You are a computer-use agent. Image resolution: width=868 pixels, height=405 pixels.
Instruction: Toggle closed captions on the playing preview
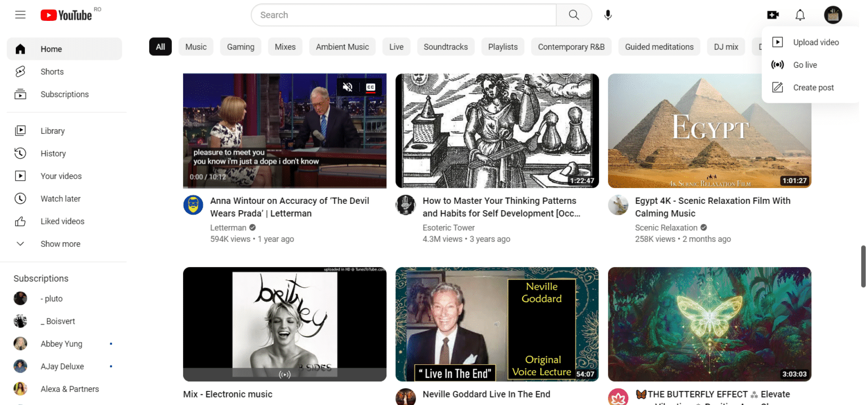[370, 88]
